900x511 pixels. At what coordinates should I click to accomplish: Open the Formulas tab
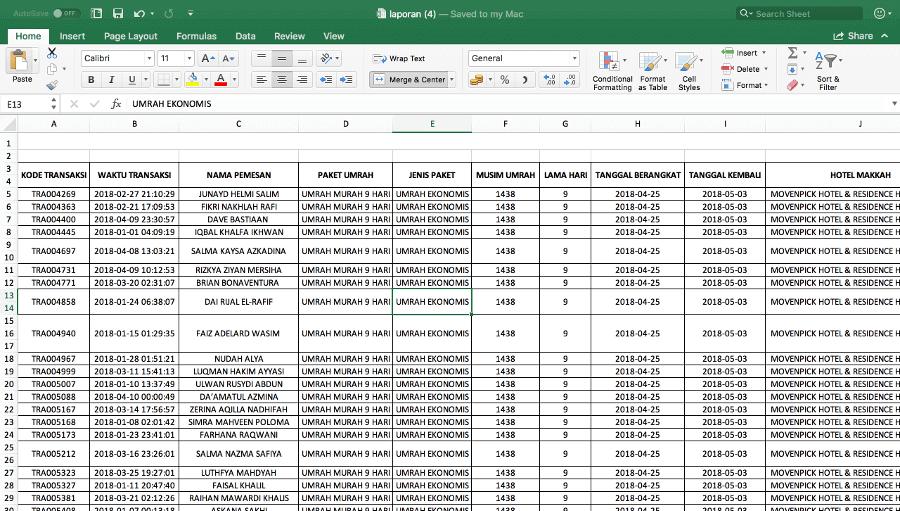click(196, 36)
